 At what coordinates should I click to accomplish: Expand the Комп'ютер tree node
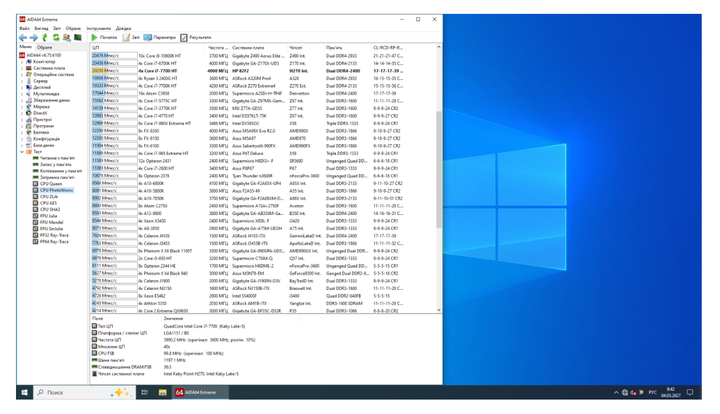pyautogui.click(x=22, y=62)
